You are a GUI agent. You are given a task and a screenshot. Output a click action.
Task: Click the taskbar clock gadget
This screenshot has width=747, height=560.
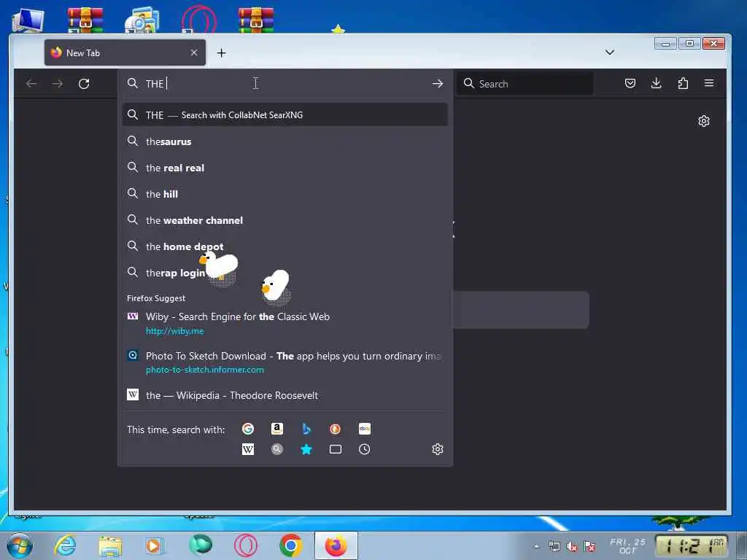click(692, 545)
